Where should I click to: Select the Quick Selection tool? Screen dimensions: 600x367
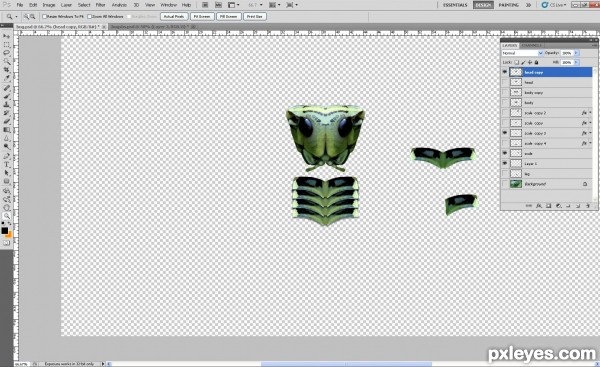tap(7, 62)
